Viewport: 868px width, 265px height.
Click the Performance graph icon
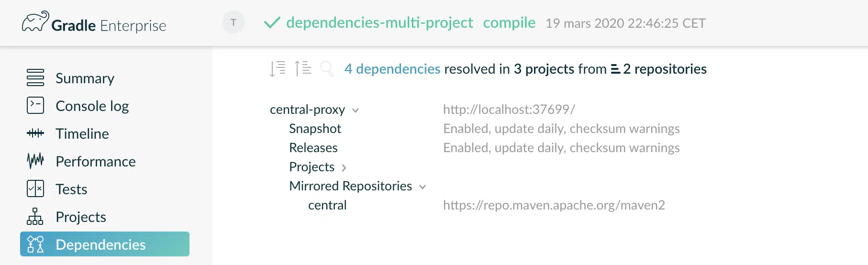pos(35,161)
